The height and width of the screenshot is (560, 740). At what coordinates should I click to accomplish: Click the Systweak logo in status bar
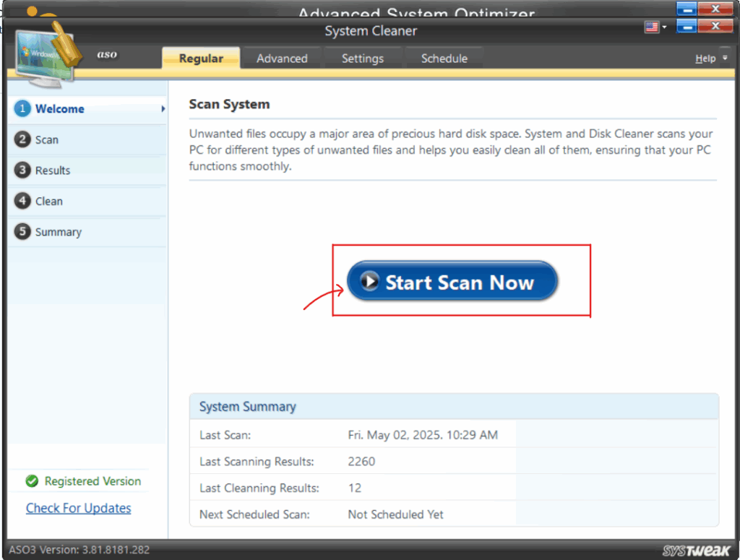pos(697,550)
